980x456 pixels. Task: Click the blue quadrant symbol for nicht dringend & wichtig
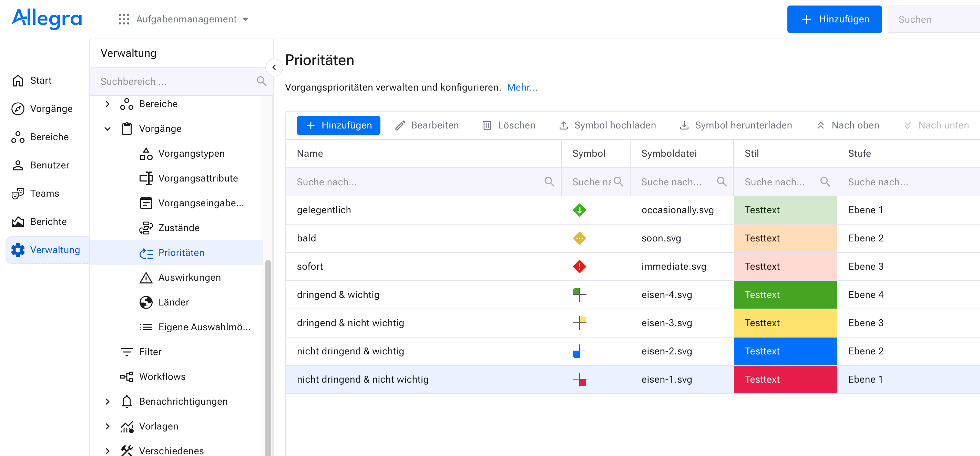[x=579, y=351]
